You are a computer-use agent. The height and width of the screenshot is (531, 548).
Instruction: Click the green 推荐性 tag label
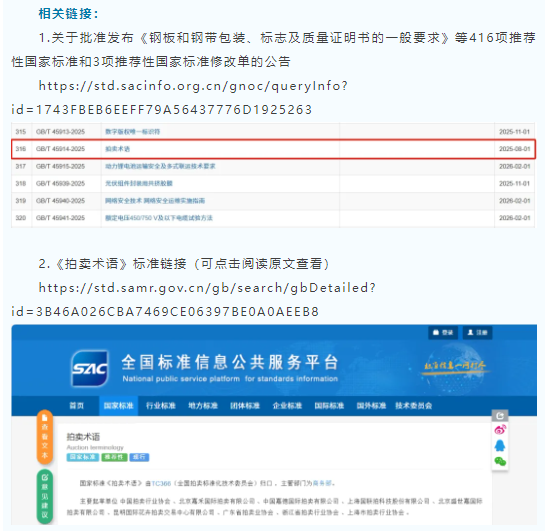114,457
